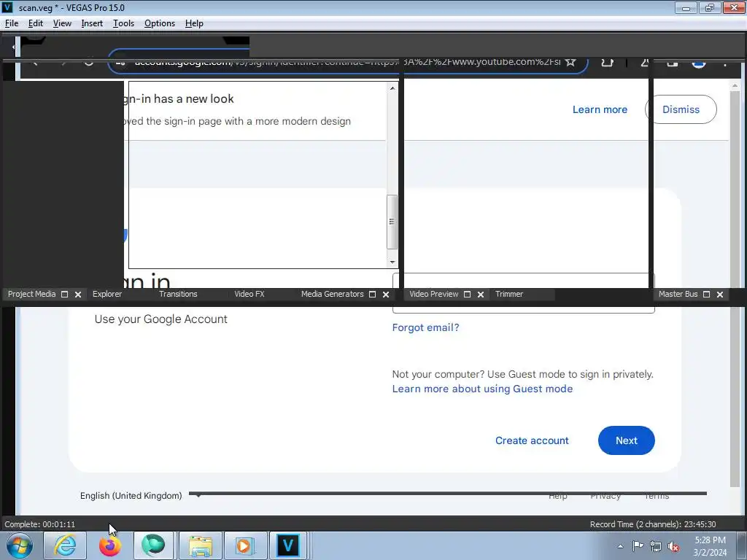The image size is (747, 560).
Task: Open the File menu
Action: pos(12,23)
